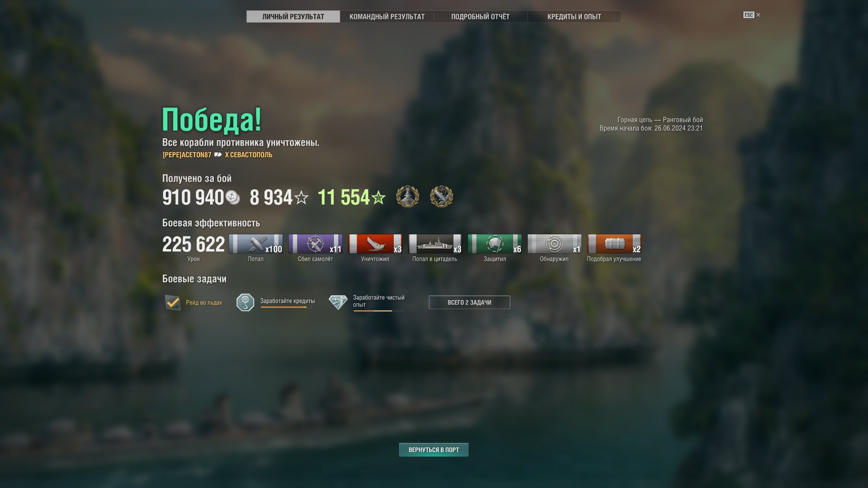Viewport: 868px width, 488px height.
Task: Click the red 'Уничтожил' ribbon icon
Action: [x=375, y=244]
